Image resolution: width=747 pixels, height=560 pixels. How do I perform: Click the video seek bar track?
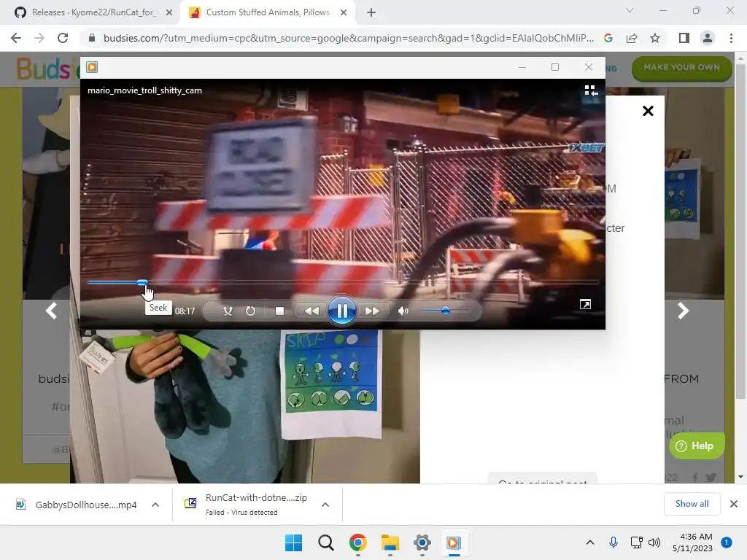coord(343,282)
